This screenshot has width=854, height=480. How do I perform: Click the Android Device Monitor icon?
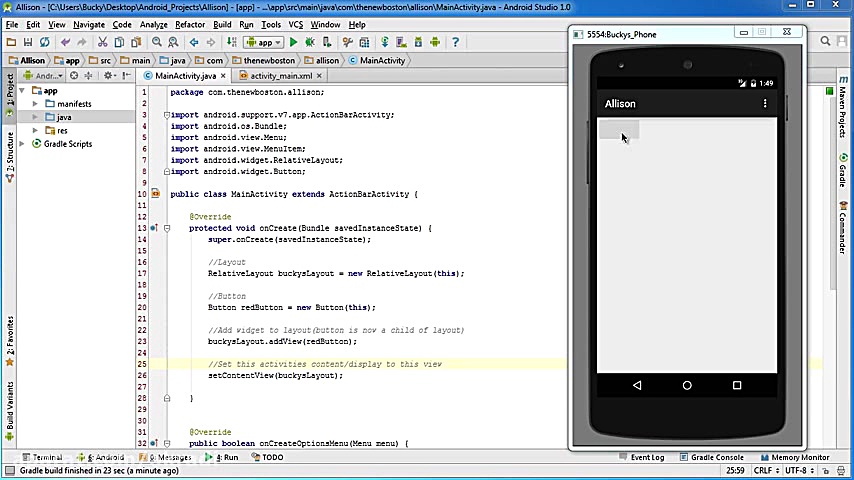tap(435, 42)
